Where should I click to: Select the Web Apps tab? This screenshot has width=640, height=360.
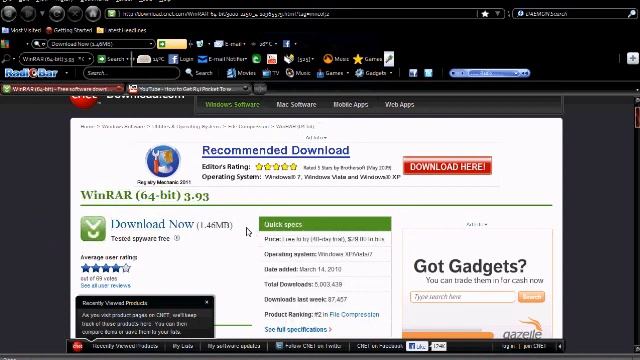[400, 104]
